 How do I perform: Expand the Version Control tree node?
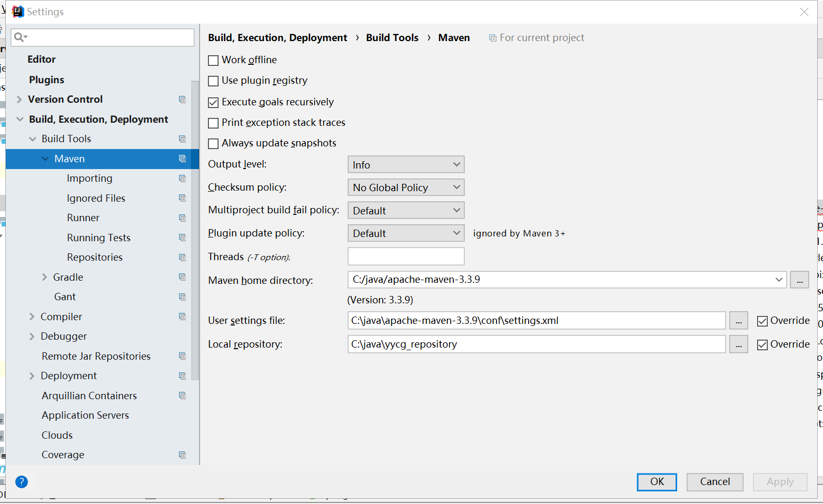(19, 100)
